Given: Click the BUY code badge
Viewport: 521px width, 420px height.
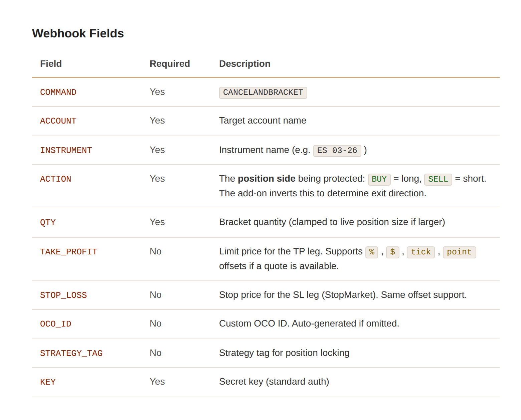Looking at the screenshot, I should click(379, 179).
